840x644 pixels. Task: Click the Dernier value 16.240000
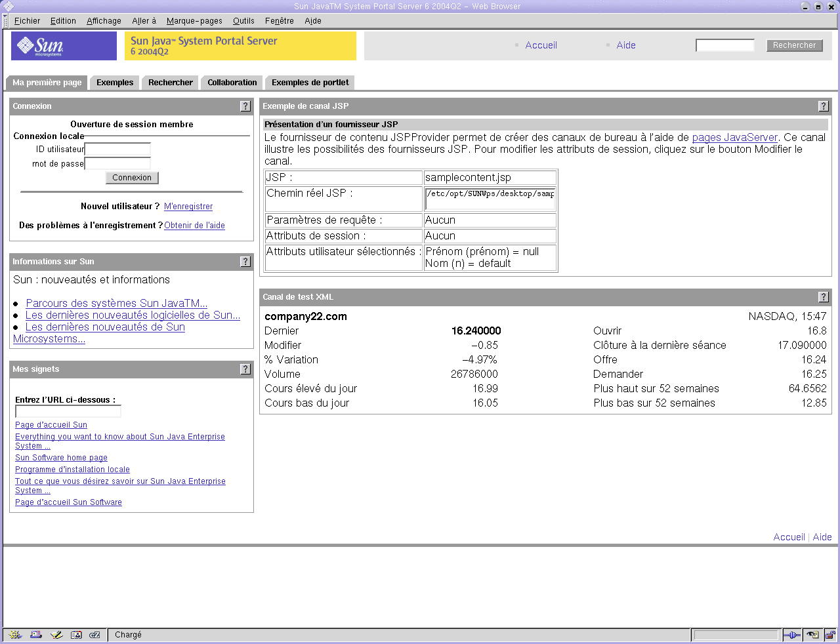point(476,331)
